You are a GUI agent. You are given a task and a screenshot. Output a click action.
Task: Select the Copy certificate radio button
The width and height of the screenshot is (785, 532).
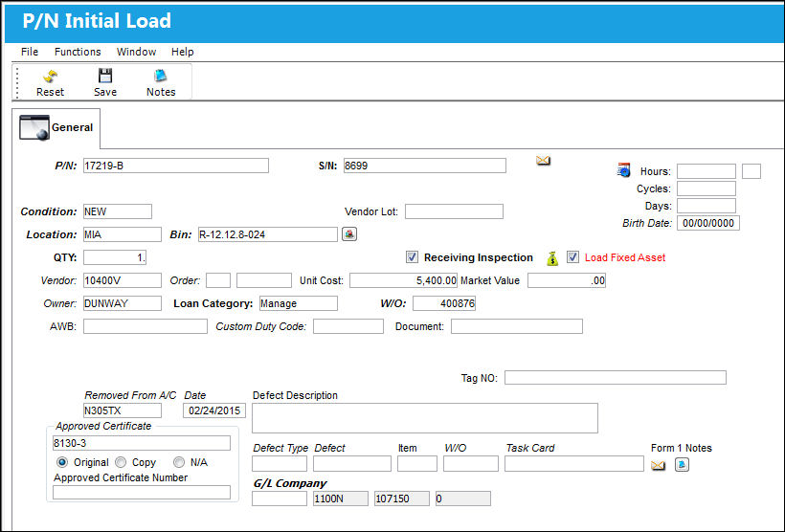point(121,462)
